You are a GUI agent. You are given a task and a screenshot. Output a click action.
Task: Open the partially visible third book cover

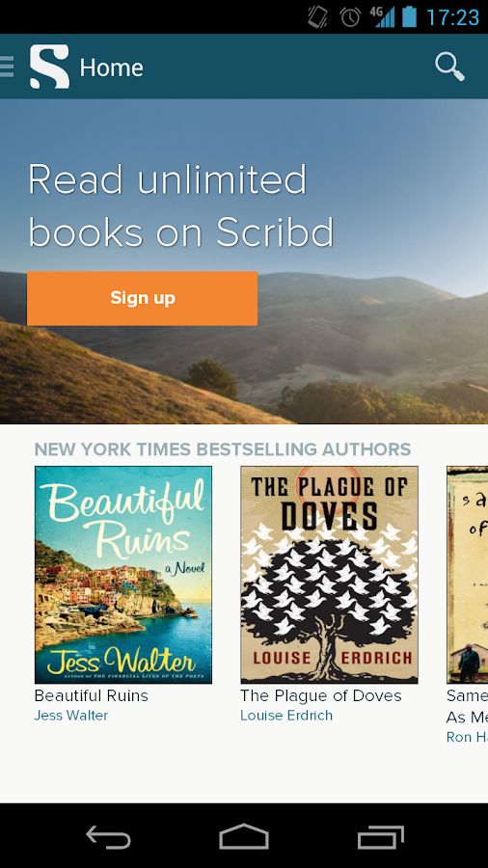point(468,575)
